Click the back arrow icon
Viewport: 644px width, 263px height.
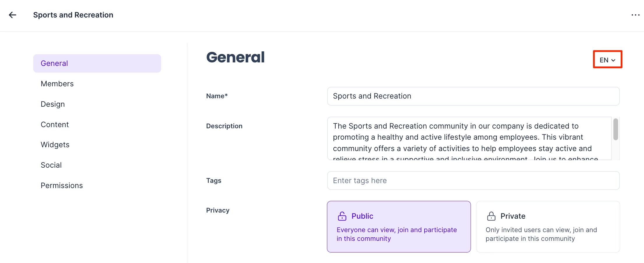13,15
